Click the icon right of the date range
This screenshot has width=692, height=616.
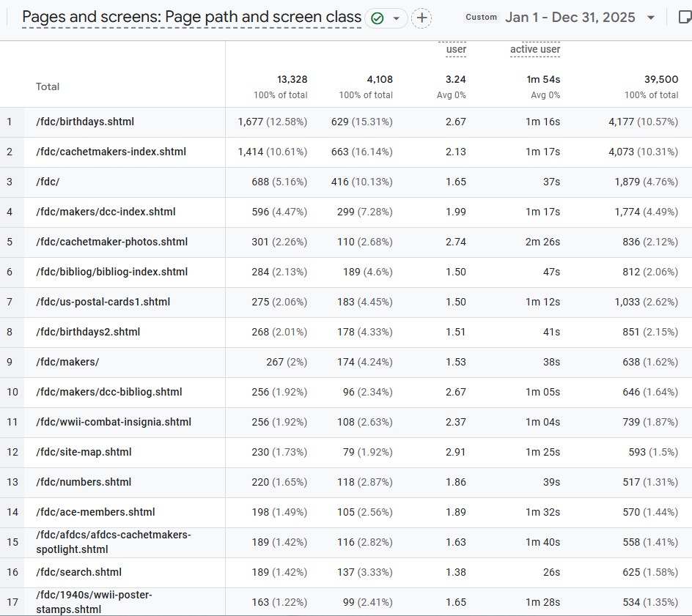[683, 18]
